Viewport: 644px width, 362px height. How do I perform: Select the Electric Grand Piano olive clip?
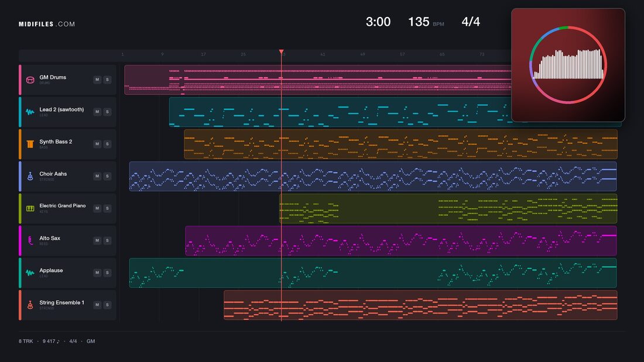pyautogui.click(x=448, y=209)
